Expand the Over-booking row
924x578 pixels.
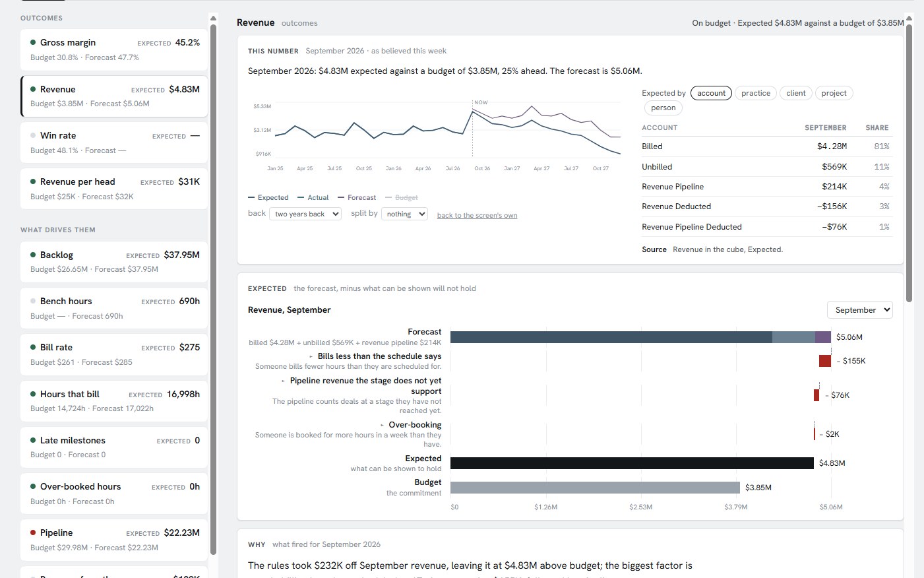(x=411, y=425)
